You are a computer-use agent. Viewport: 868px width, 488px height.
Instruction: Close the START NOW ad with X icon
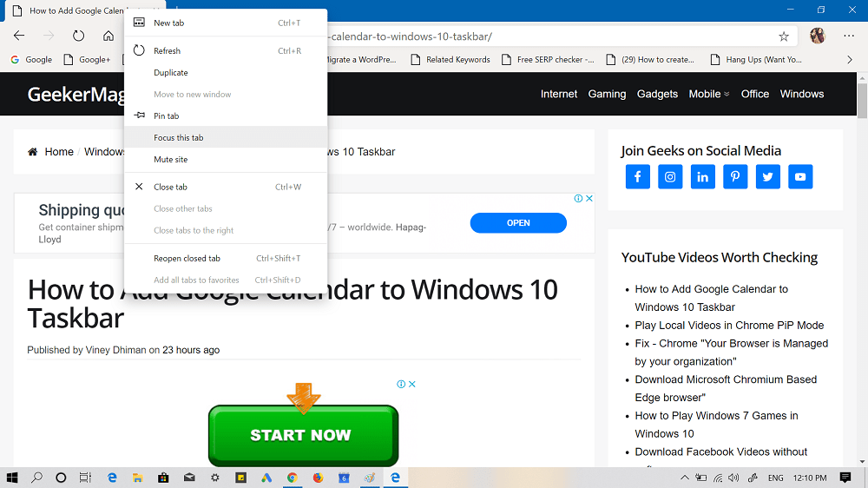[x=412, y=384]
